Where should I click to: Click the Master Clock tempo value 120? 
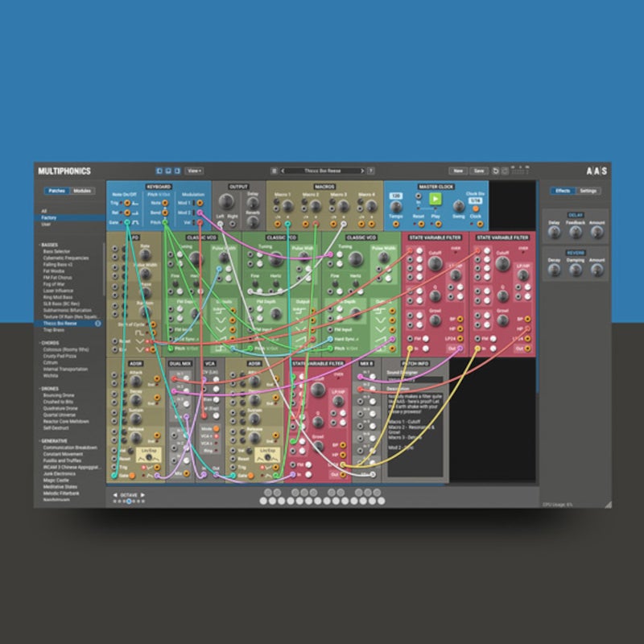pyautogui.click(x=395, y=196)
